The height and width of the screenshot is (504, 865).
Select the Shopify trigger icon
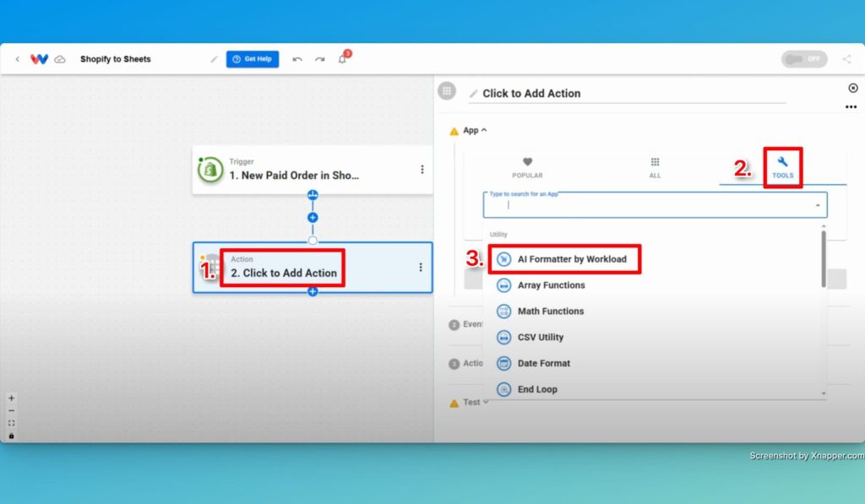pos(210,170)
